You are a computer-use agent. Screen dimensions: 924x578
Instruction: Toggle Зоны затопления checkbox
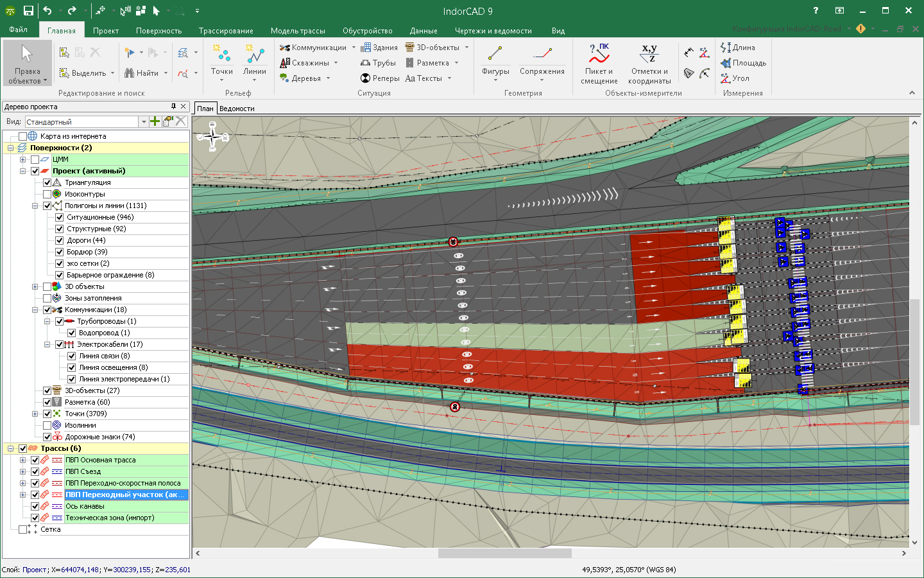tap(47, 298)
